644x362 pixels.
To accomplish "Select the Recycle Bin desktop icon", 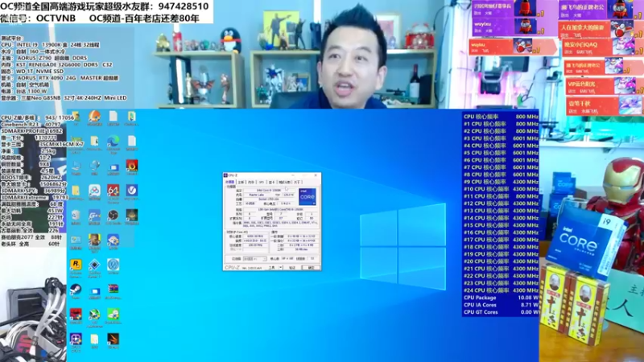I will point(76,215).
